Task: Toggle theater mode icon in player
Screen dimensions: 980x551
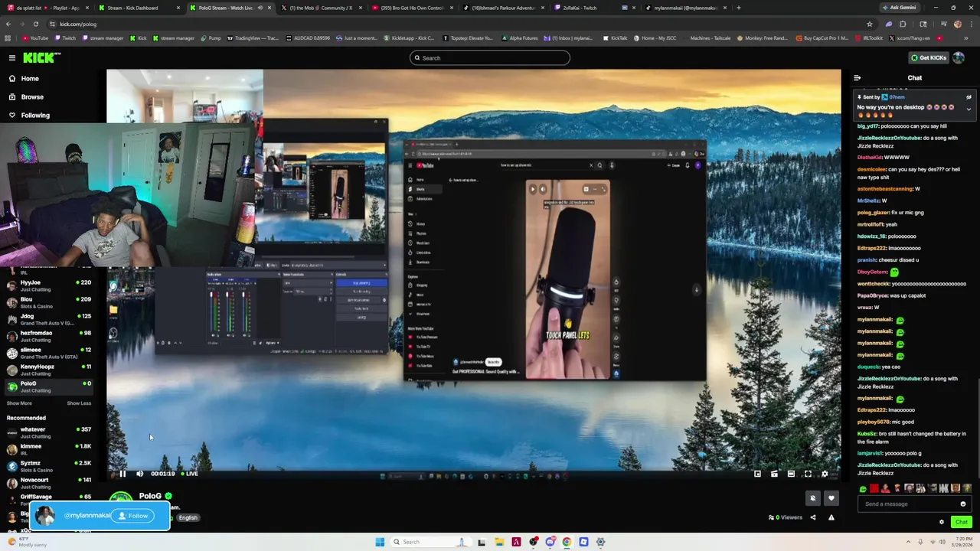Action: pyautogui.click(x=791, y=474)
